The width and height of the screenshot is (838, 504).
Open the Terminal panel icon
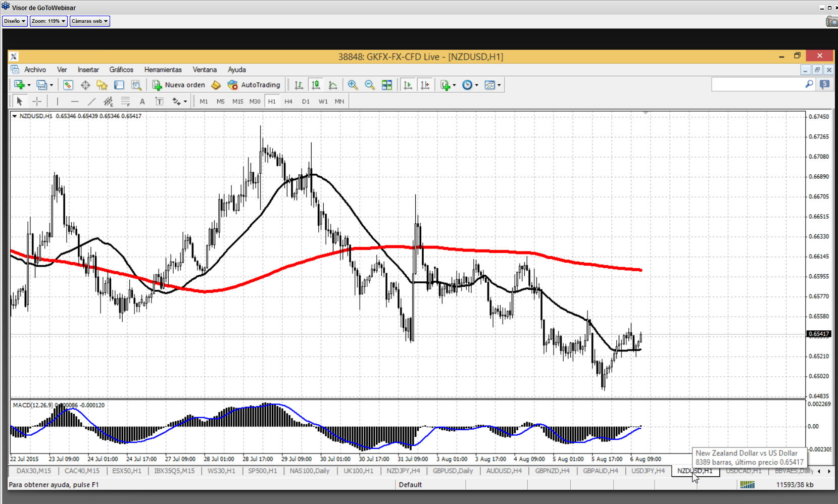click(119, 85)
